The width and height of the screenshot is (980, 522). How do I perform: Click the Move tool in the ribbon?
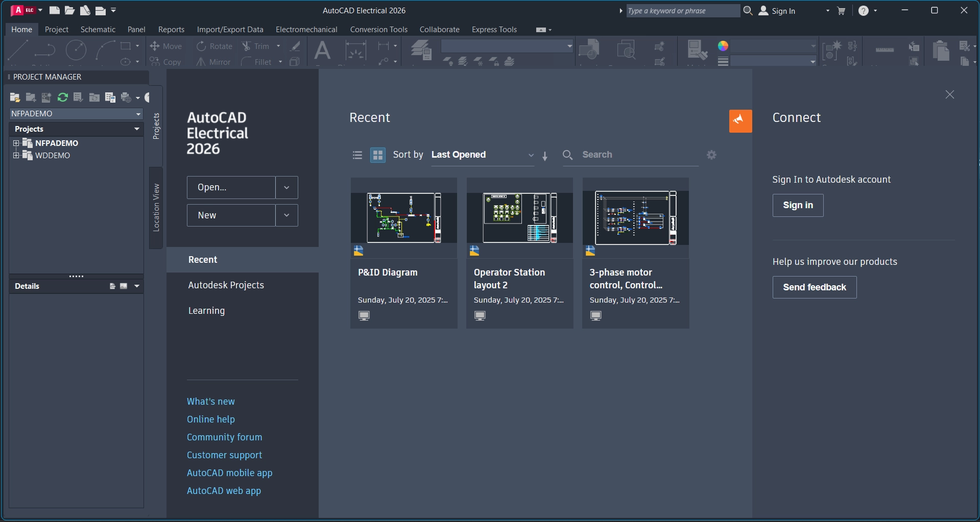click(166, 46)
